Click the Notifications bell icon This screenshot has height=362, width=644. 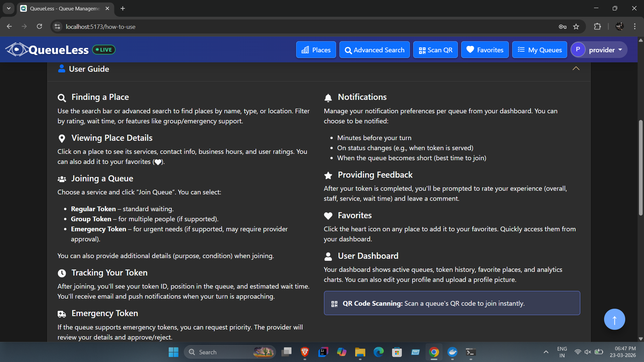pyautogui.click(x=328, y=98)
